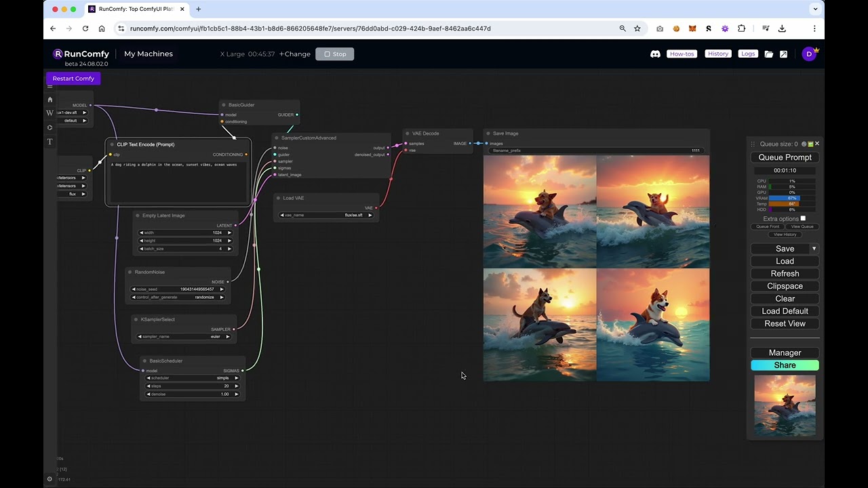Click the home icon in left sidebar
This screenshot has width=868, height=488.
click(x=50, y=100)
